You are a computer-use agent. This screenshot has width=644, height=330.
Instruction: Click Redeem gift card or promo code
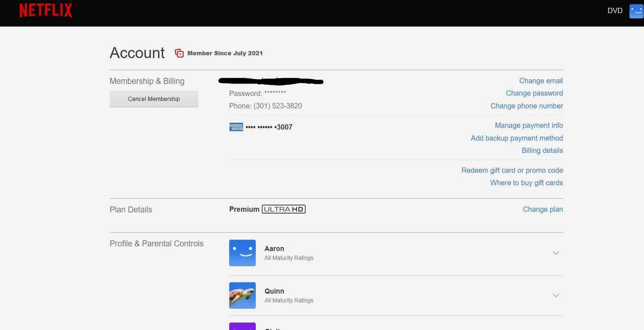point(512,170)
